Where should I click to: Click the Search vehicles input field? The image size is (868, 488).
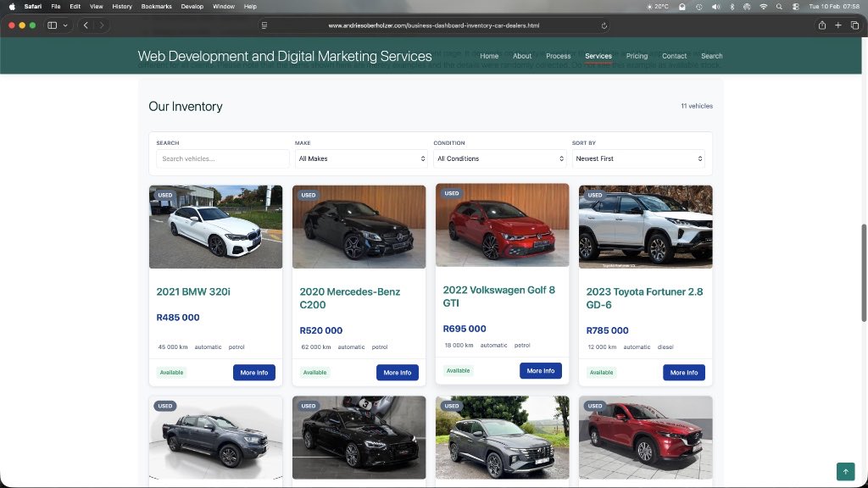click(220, 158)
